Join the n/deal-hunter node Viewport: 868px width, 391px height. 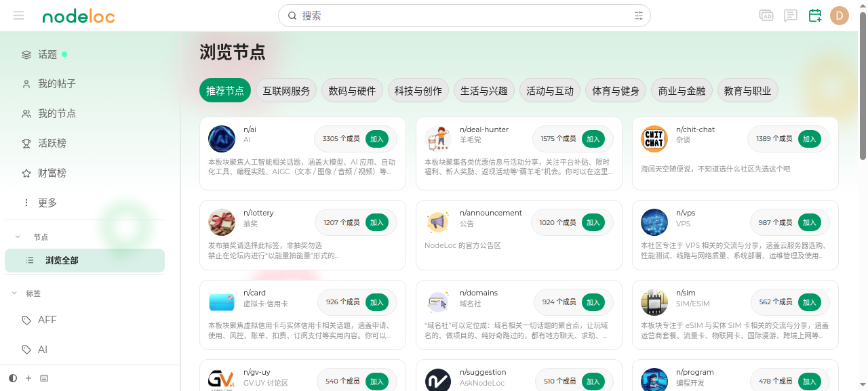tap(593, 139)
